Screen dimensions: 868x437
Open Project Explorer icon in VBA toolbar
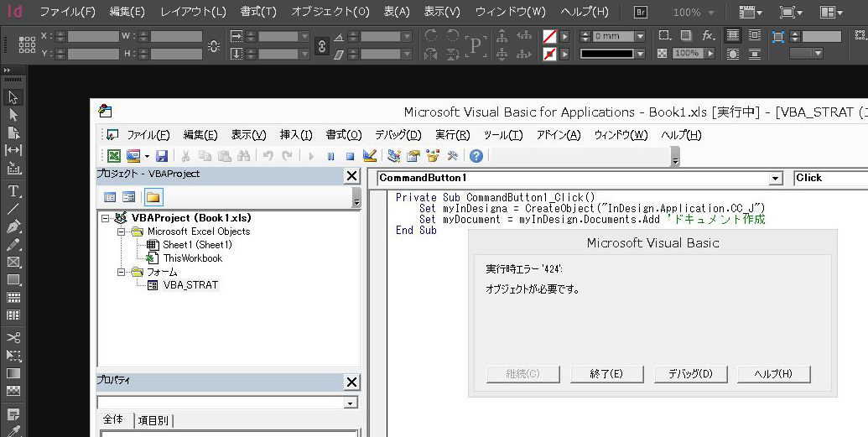point(393,156)
